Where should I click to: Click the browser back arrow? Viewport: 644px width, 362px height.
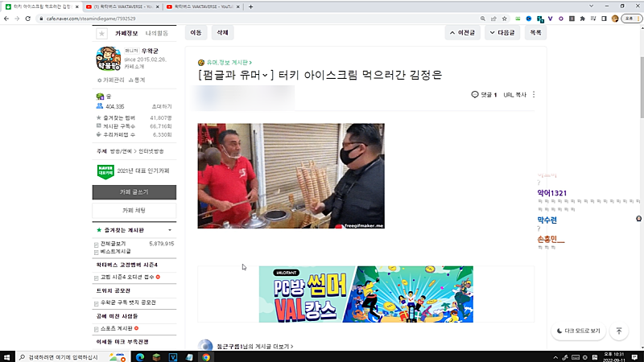click(x=6, y=19)
